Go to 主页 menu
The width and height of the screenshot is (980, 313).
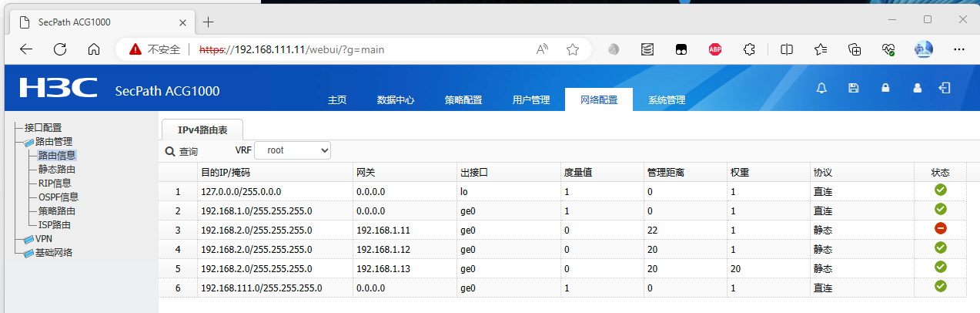click(337, 100)
